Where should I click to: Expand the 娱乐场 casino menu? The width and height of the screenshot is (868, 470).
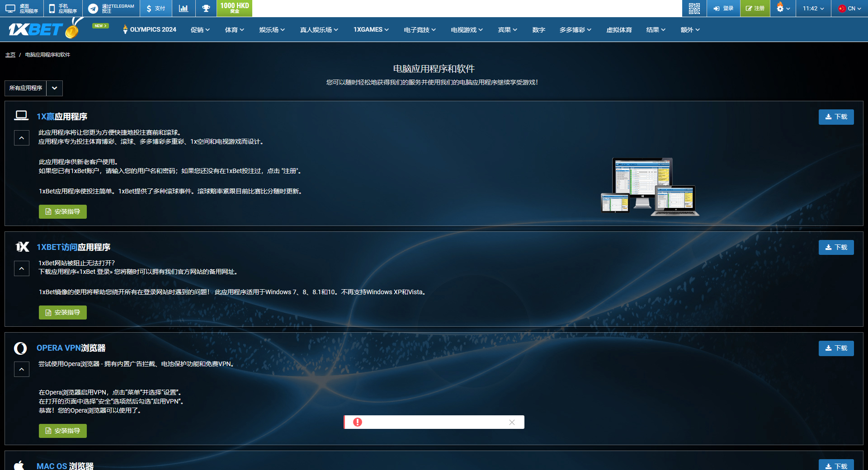[272, 30]
